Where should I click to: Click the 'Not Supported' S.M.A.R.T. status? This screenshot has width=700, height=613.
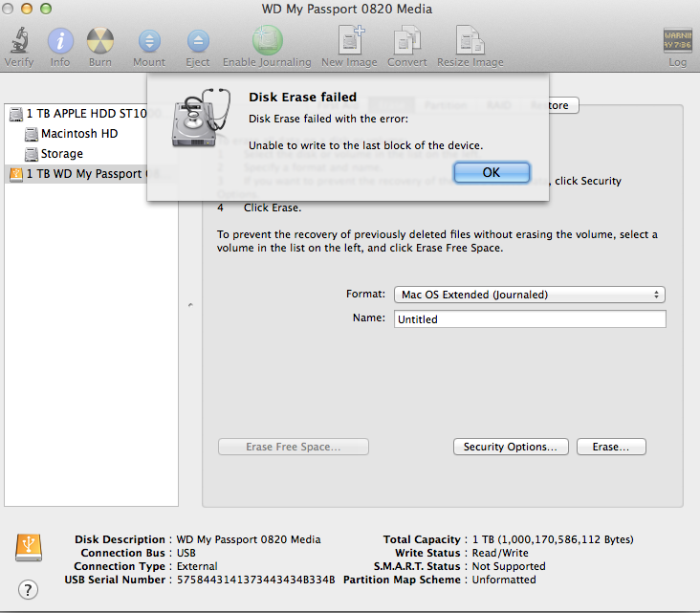pyautogui.click(x=509, y=566)
